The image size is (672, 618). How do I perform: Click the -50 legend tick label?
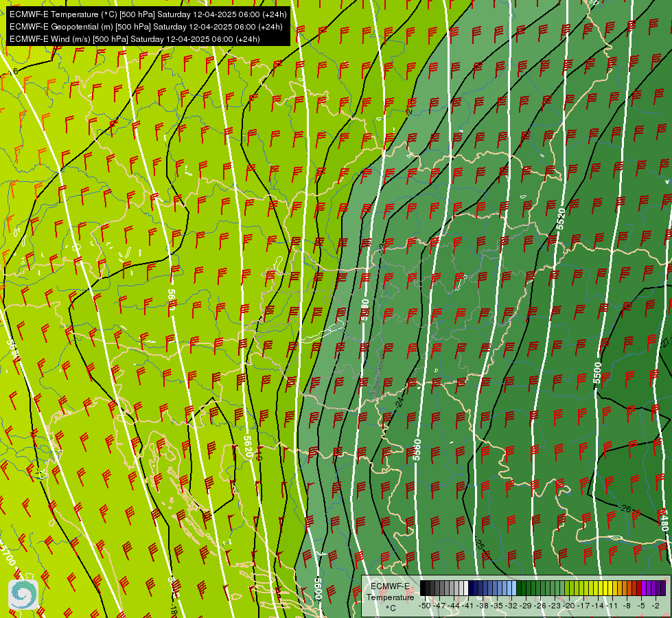pyautogui.click(x=424, y=606)
